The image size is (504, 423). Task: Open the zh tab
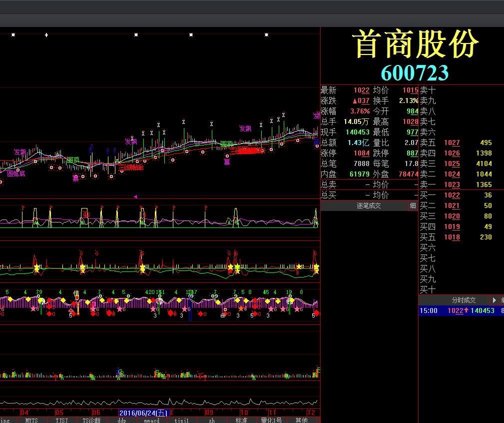coord(212,420)
